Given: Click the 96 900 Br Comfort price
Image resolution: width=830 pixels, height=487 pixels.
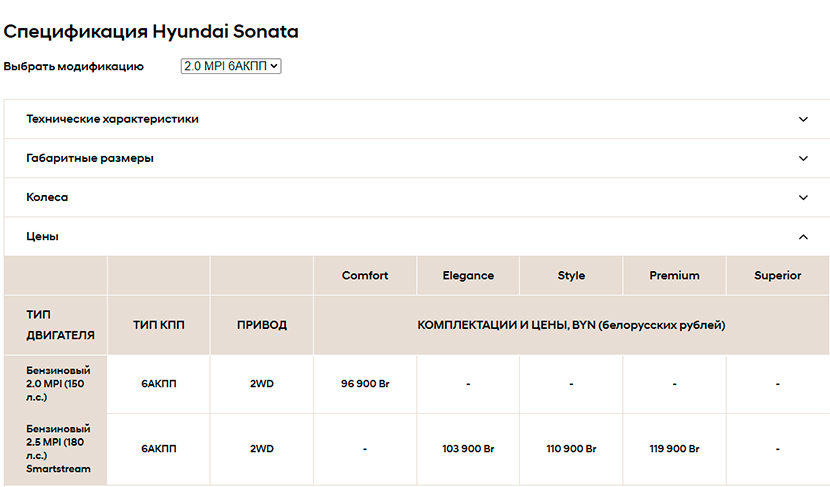Looking at the screenshot, I should coord(365,384).
